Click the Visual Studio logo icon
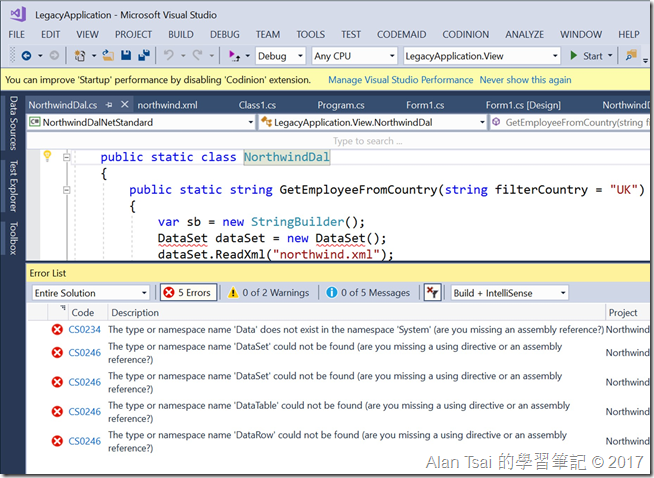The height and width of the screenshot is (478, 654). [x=18, y=15]
